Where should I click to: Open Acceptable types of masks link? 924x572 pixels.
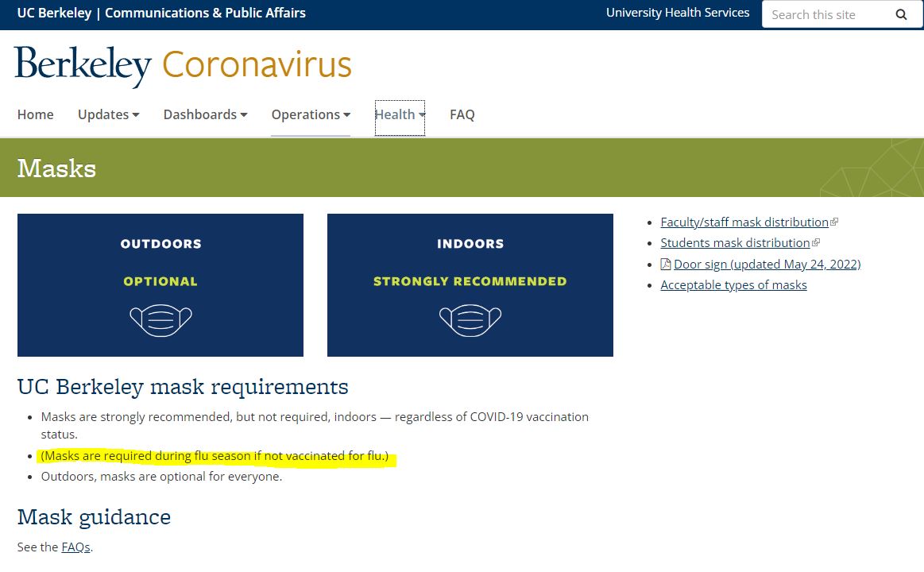point(733,285)
